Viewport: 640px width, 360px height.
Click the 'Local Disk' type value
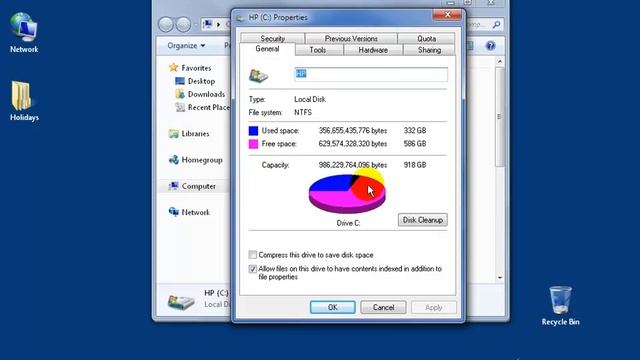pos(310,99)
